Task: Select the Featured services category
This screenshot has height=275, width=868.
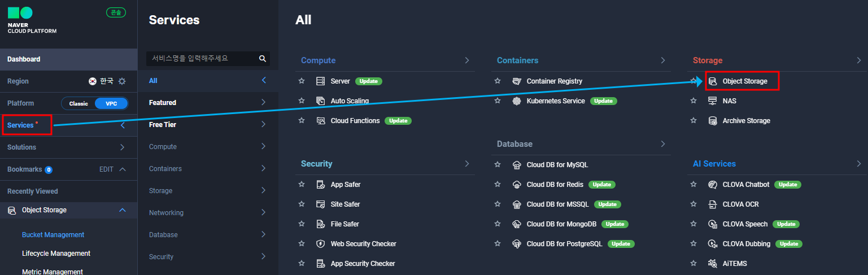Action: pos(208,103)
